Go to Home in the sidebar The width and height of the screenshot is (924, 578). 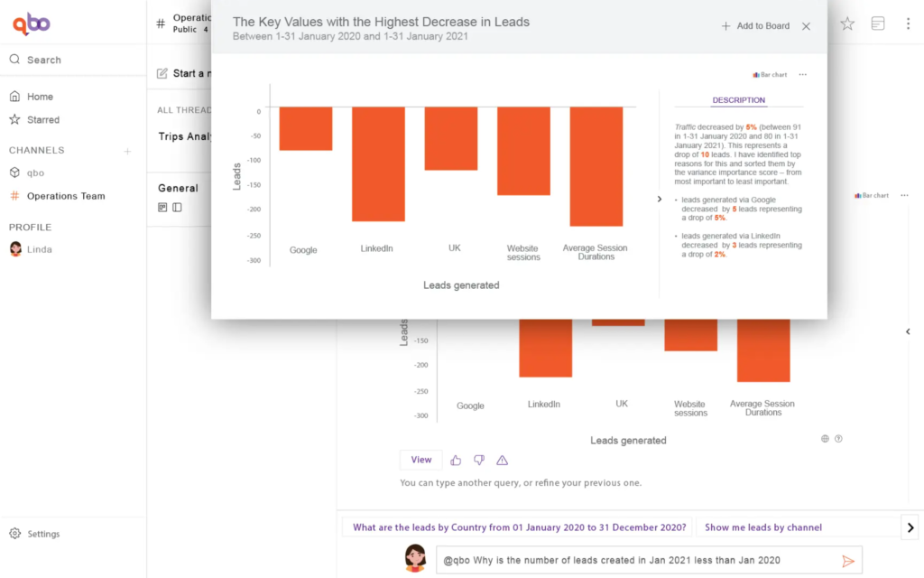40,97
